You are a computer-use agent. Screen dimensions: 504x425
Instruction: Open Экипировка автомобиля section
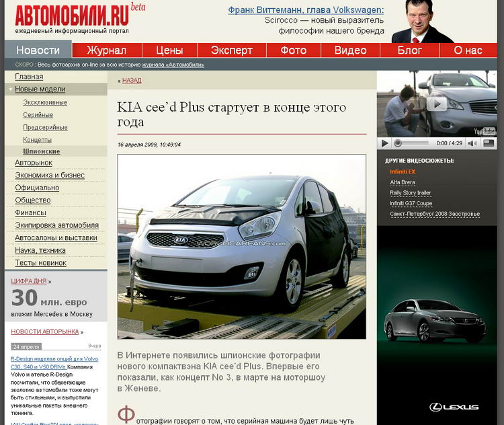[56, 225]
